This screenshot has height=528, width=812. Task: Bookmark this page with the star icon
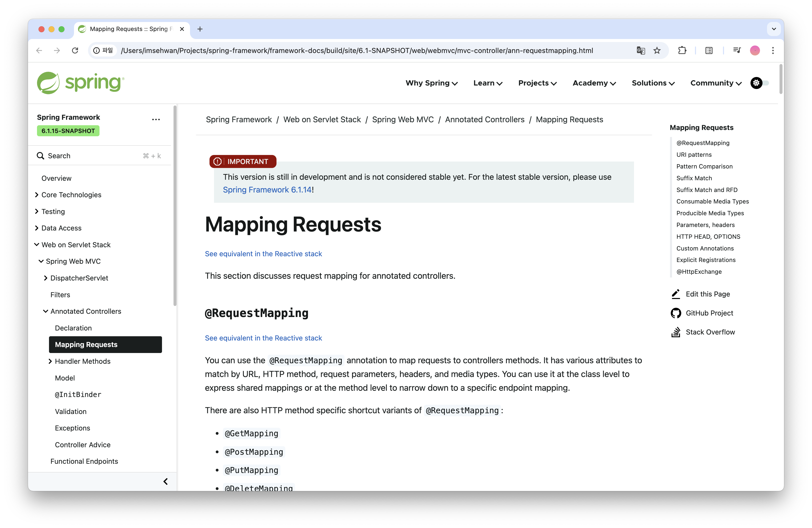point(657,50)
